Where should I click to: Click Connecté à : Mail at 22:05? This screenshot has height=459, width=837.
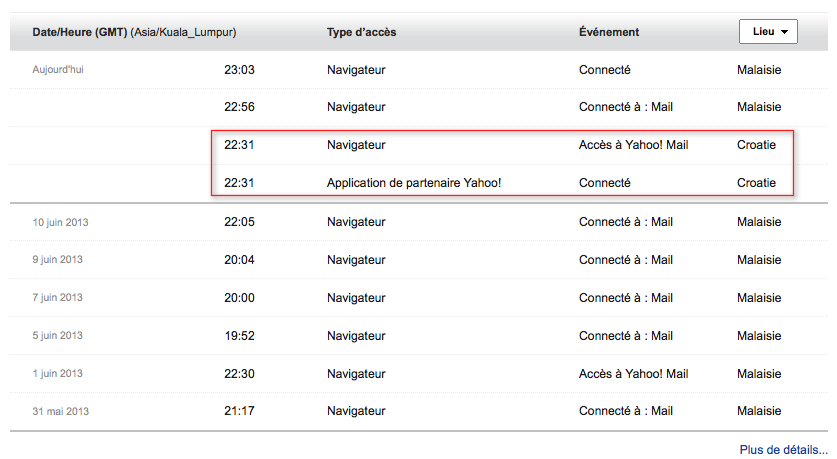(x=626, y=222)
